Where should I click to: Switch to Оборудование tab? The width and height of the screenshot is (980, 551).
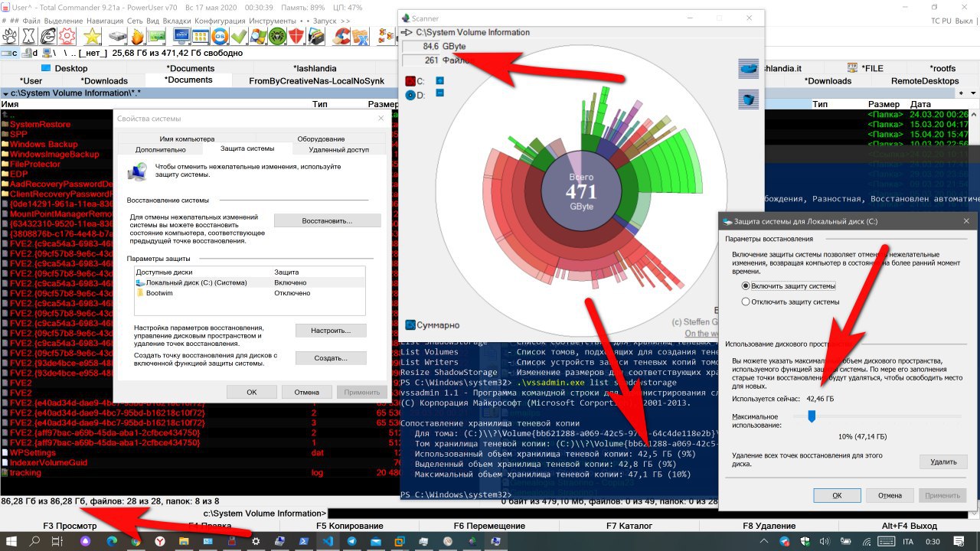pos(321,139)
